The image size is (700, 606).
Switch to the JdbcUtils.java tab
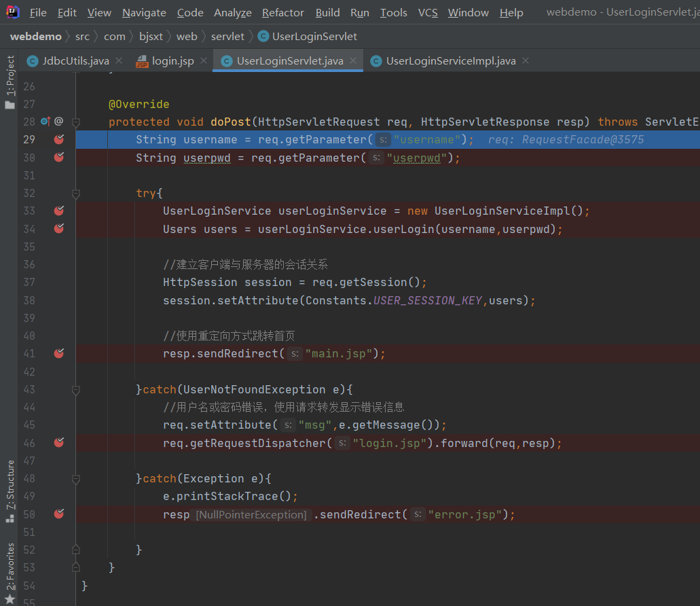click(x=75, y=60)
